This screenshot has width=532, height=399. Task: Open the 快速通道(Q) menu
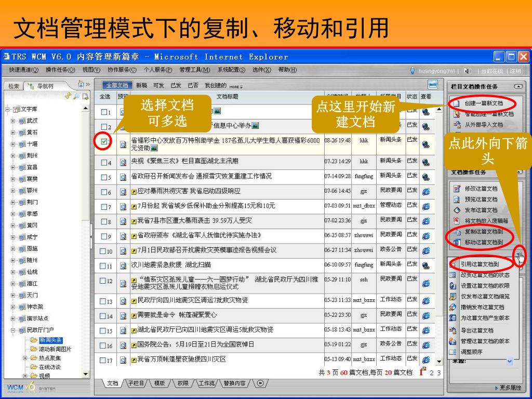pyautogui.click(x=24, y=70)
